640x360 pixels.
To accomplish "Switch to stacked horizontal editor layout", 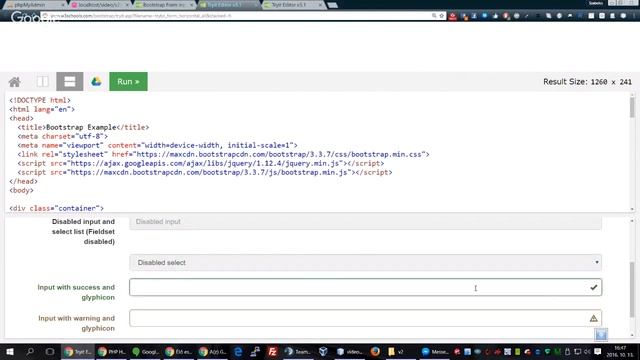I will click(x=70, y=82).
